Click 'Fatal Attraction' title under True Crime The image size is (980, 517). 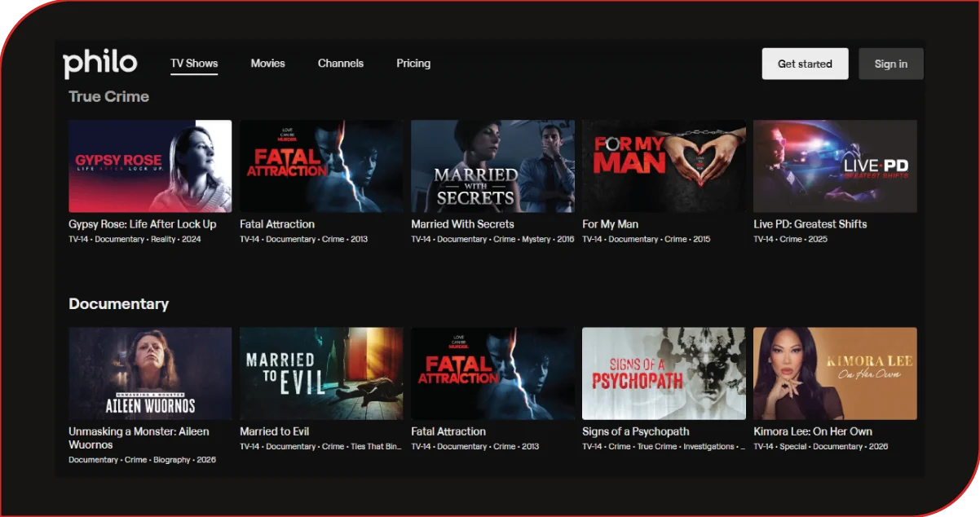click(277, 224)
